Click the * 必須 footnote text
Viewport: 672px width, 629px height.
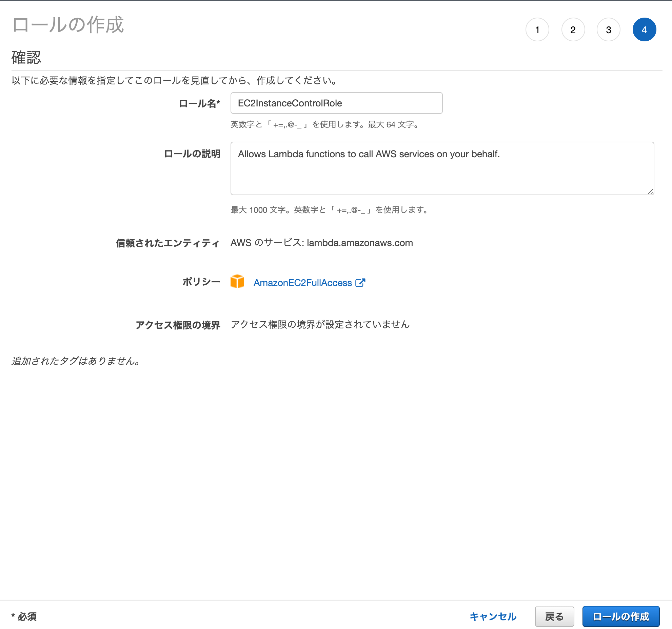tap(24, 616)
